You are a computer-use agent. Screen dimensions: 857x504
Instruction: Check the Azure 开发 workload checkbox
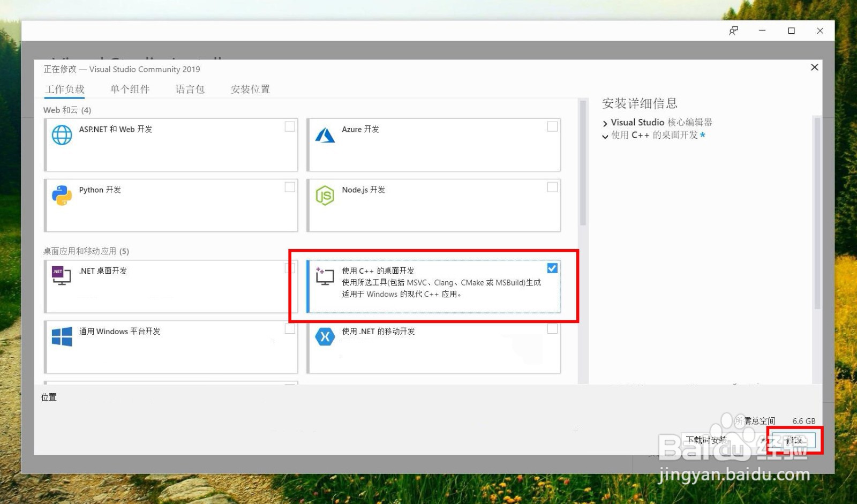coord(552,126)
